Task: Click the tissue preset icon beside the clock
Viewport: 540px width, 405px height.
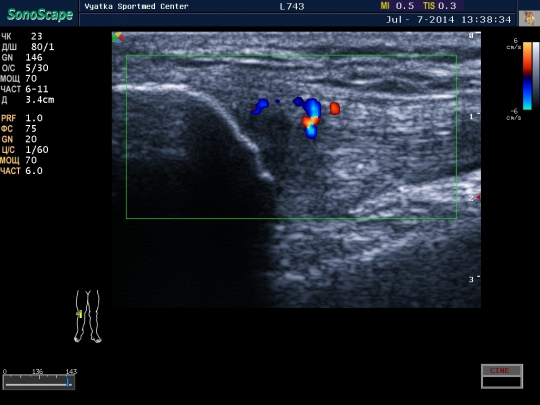Action: tap(529, 18)
